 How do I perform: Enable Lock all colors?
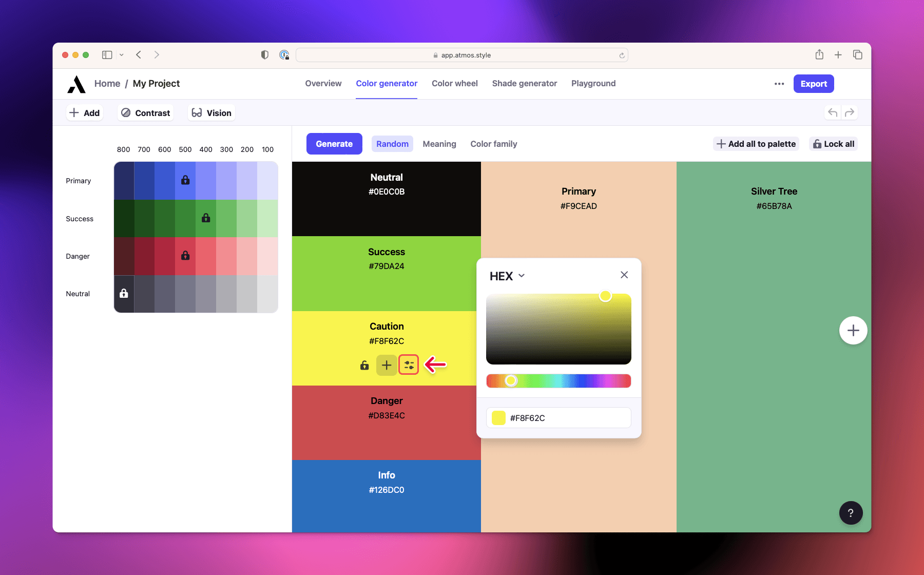(833, 144)
